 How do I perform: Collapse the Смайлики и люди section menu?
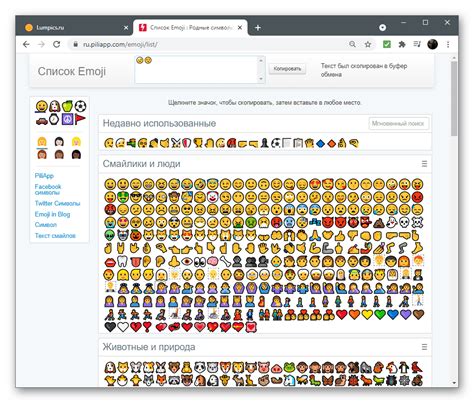[424, 164]
